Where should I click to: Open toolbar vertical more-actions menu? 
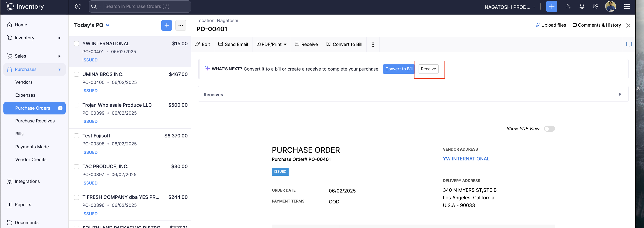[x=373, y=45]
